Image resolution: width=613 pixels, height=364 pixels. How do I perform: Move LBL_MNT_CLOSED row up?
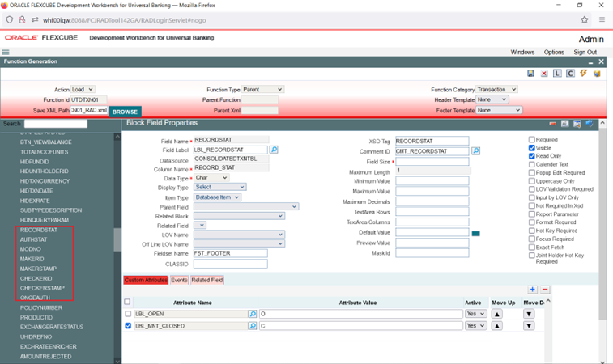tap(497, 326)
